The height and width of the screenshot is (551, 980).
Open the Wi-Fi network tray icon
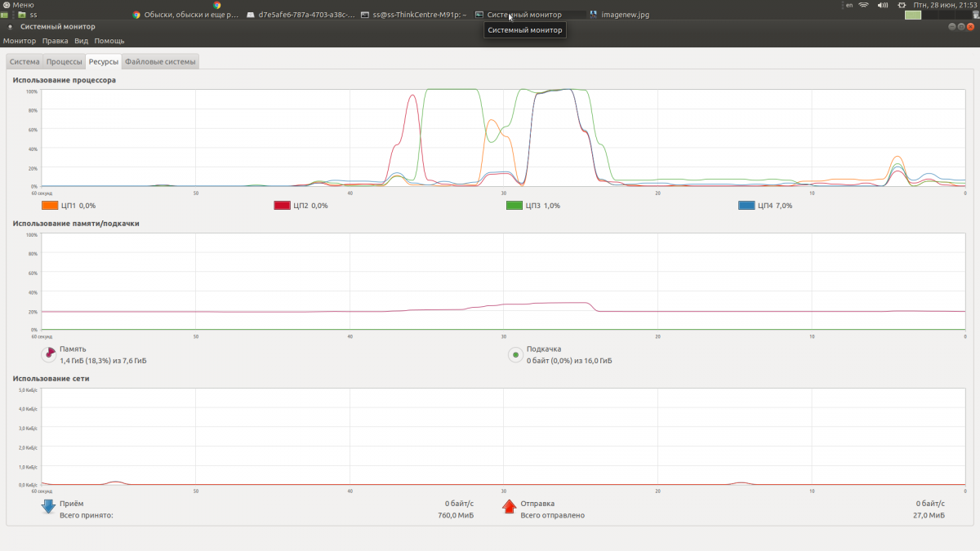coord(863,5)
